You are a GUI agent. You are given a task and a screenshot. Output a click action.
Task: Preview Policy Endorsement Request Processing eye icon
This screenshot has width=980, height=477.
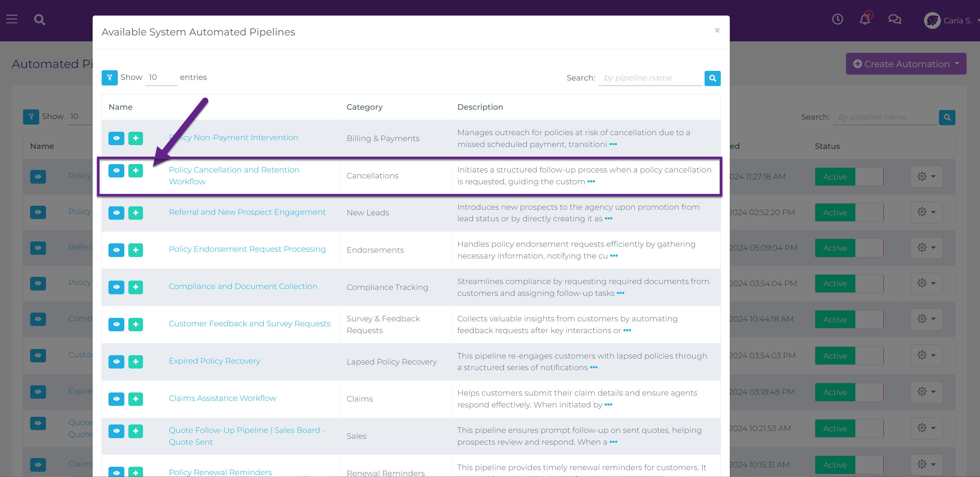tap(117, 250)
